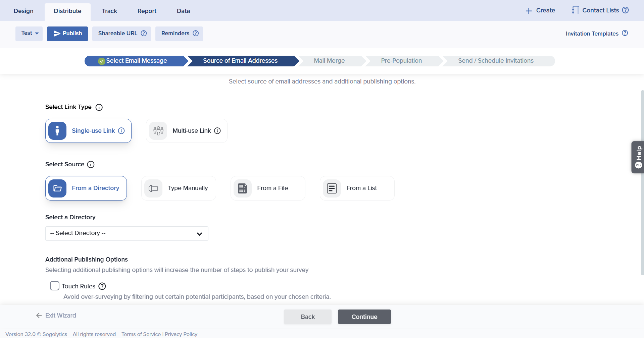This screenshot has height=338, width=644.
Task: Choose the From a List document icon
Action: (x=332, y=188)
